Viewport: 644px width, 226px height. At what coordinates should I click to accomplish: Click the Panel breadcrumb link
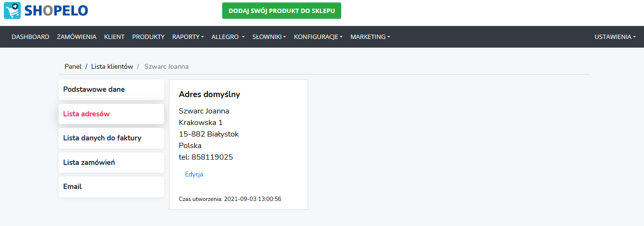(73, 66)
